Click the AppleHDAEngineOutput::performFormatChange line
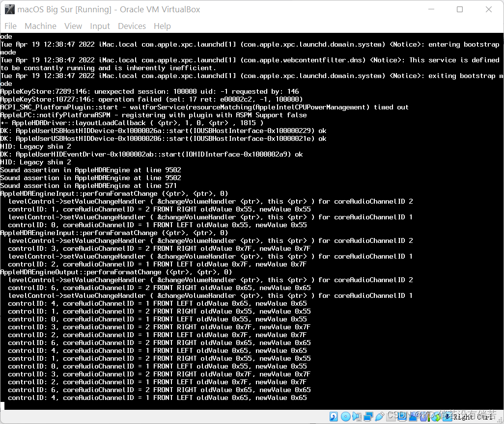Screen dimensions: 504x424 coord(116,272)
